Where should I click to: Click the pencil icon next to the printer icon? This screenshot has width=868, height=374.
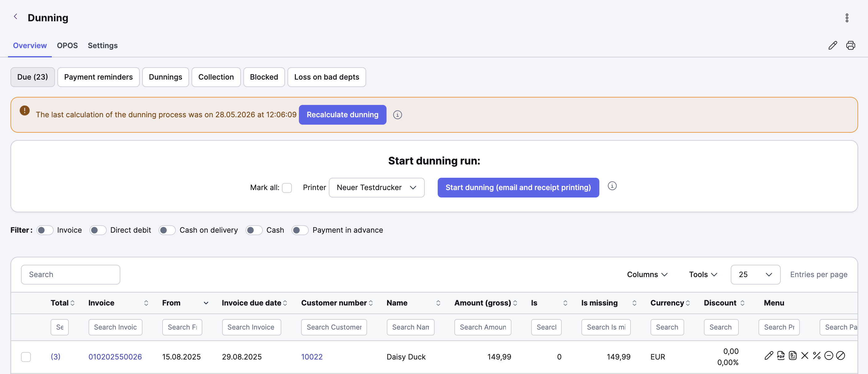coord(832,46)
